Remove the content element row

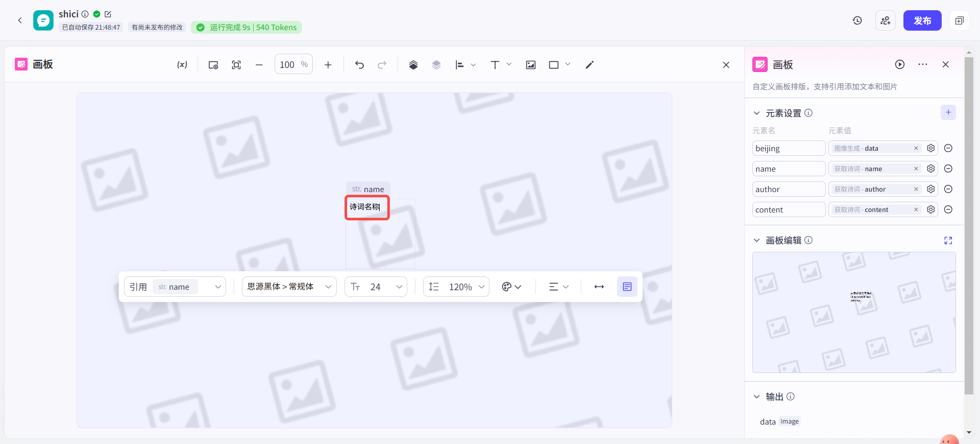pyautogui.click(x=948, y=209)
